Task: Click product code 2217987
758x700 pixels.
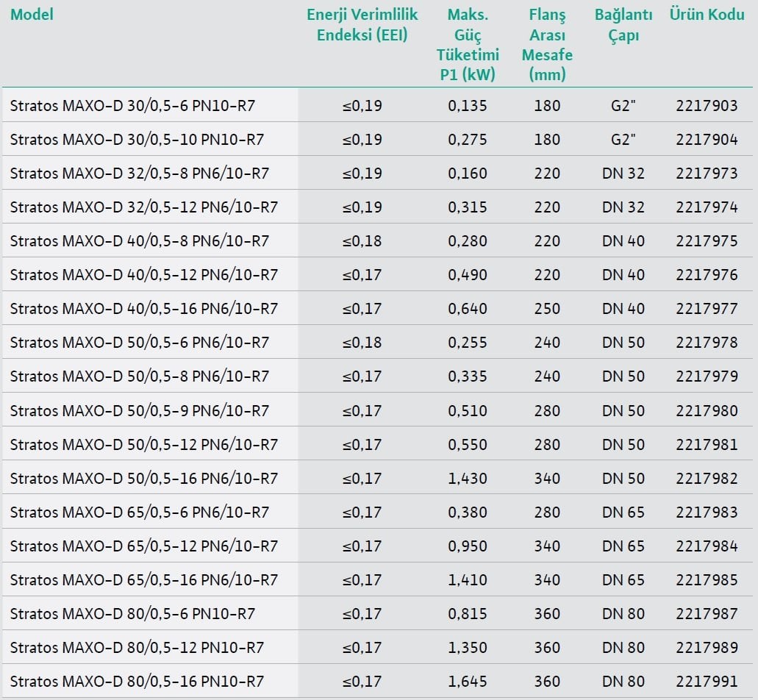Action: click(x=707, y=613)
